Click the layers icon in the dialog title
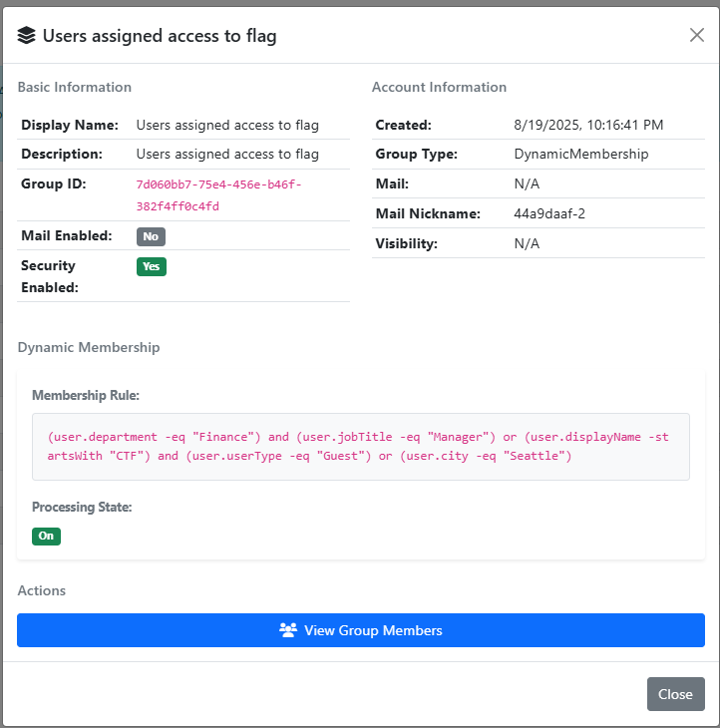The width and height of the screenshot is (720, 728). coord(27,36)
